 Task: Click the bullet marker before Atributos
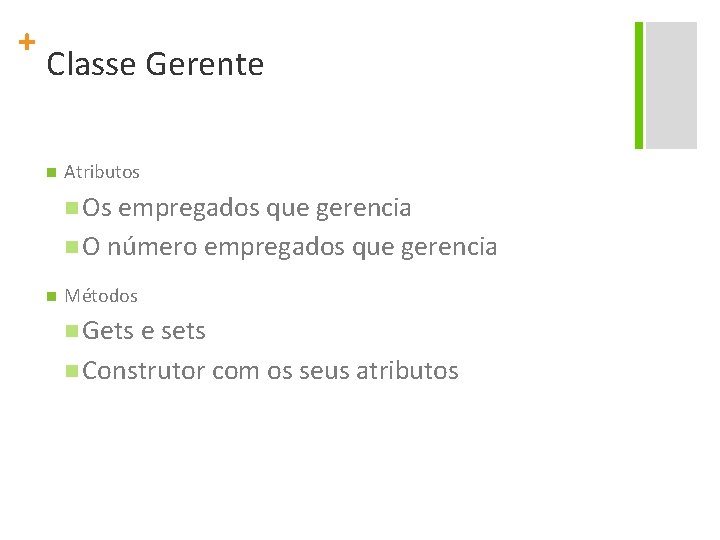[50, 173]
